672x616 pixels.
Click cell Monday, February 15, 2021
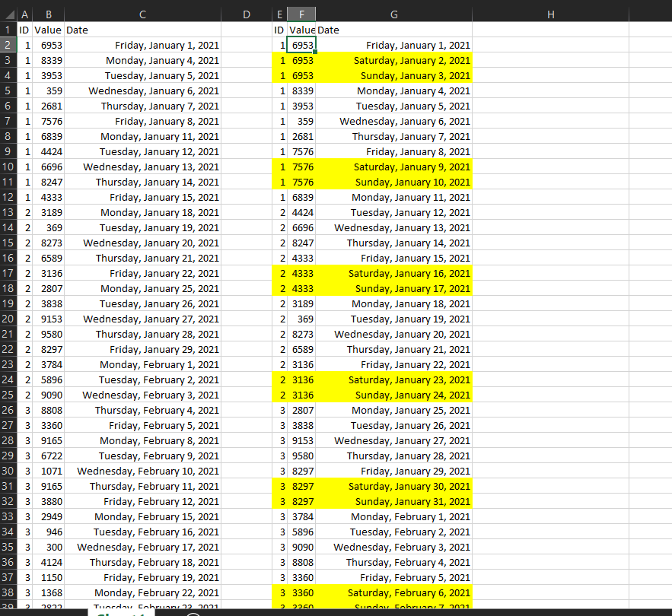(x=143, y=516)
